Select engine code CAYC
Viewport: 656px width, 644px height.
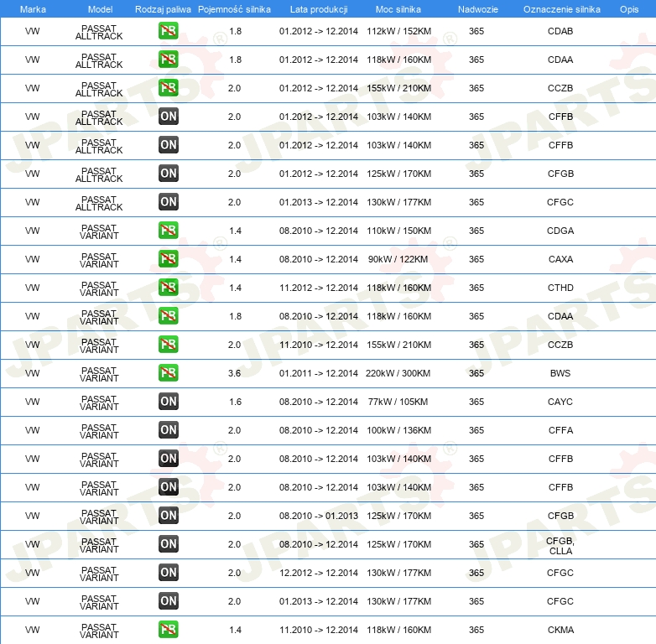click(x=560, y=402)
